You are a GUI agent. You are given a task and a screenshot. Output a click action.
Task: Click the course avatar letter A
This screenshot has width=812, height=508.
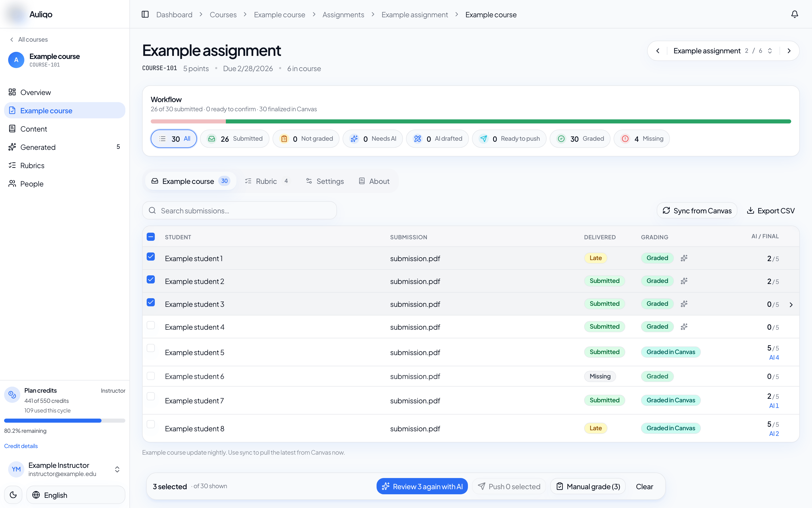coord(16,60)
